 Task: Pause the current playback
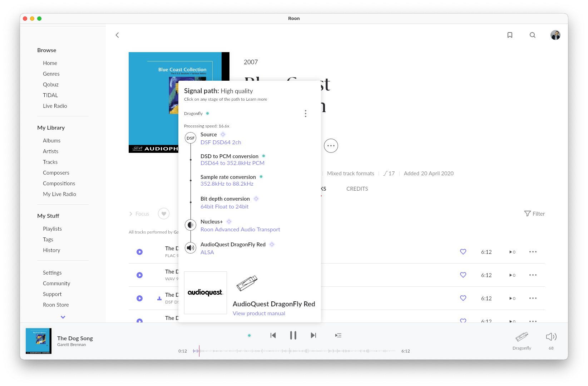293,335
